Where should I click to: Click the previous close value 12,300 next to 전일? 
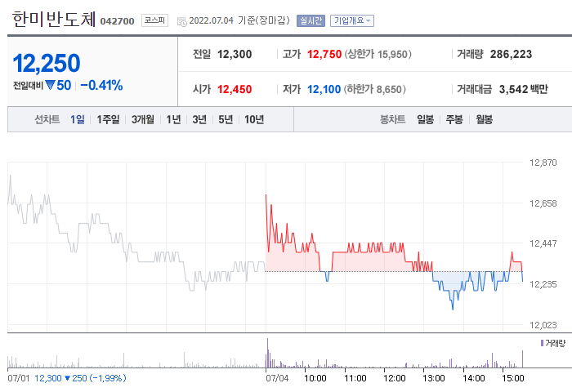(x=235, y=55)
